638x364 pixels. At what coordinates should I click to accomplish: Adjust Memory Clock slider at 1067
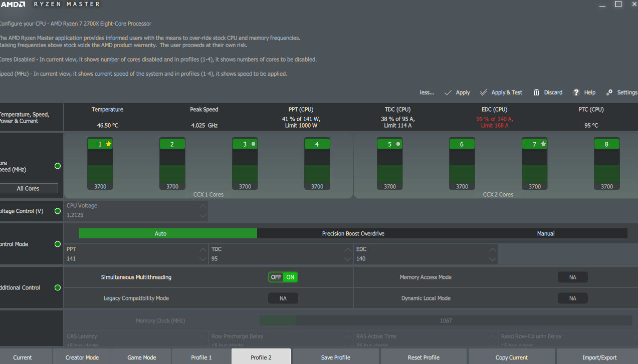pyautogui.click(x=446, y=320)
